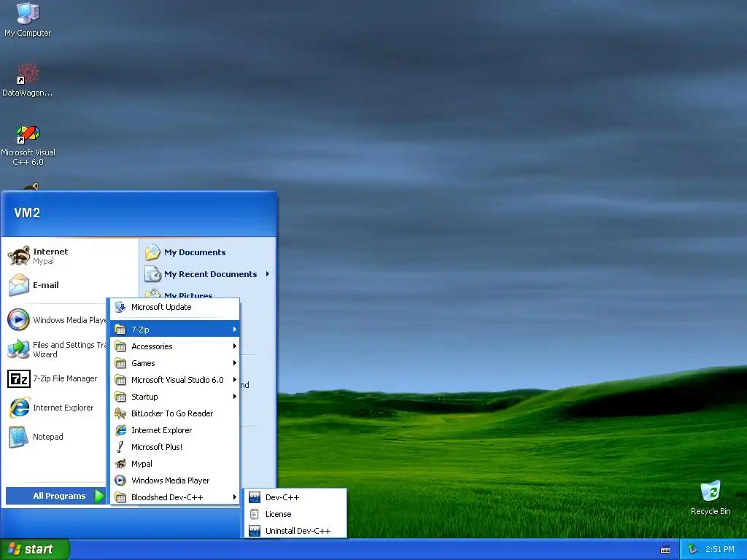Image resolution: width=747 pixels, height=560 pixels.
Task: Click the green All Programs arrow
Action: coord(99,496)
